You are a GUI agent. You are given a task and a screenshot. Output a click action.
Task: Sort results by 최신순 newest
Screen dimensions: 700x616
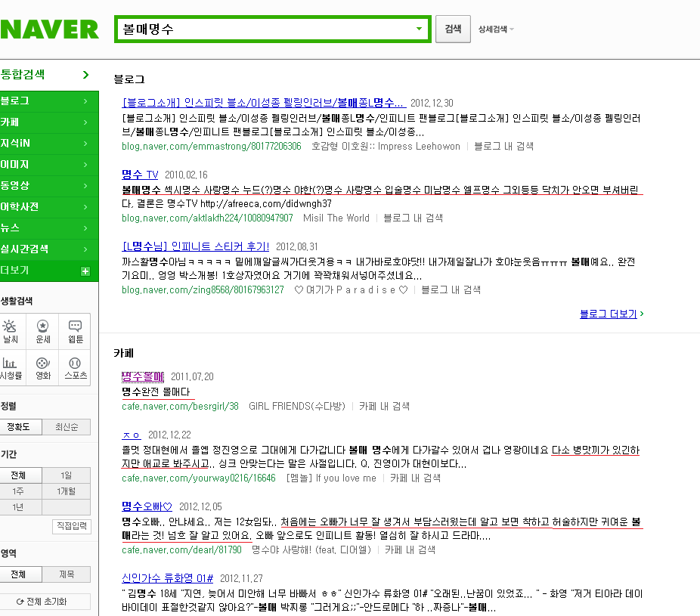tap(67, 427)
